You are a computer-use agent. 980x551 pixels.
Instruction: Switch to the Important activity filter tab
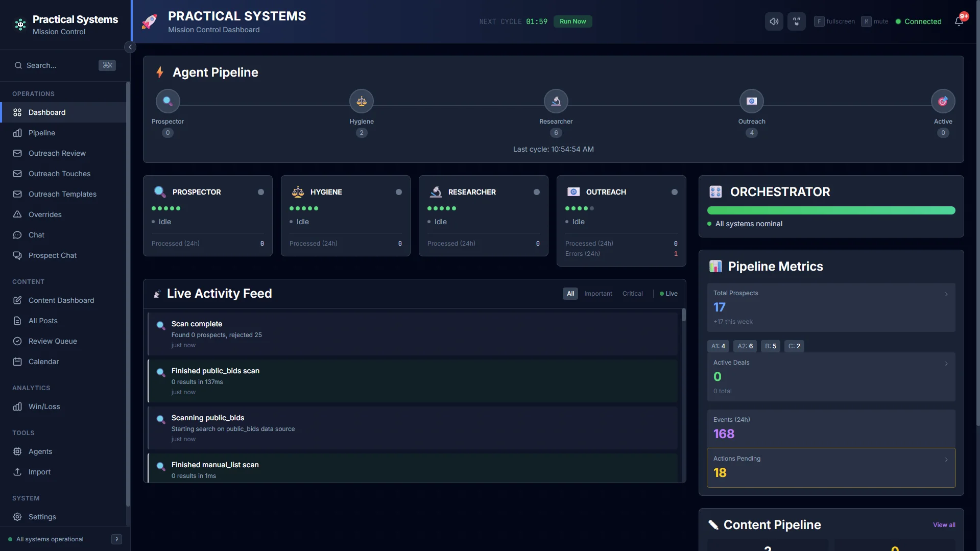597,293
